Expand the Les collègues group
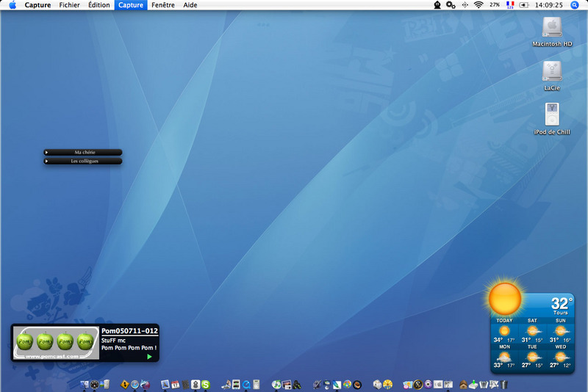 click(84, 161)
